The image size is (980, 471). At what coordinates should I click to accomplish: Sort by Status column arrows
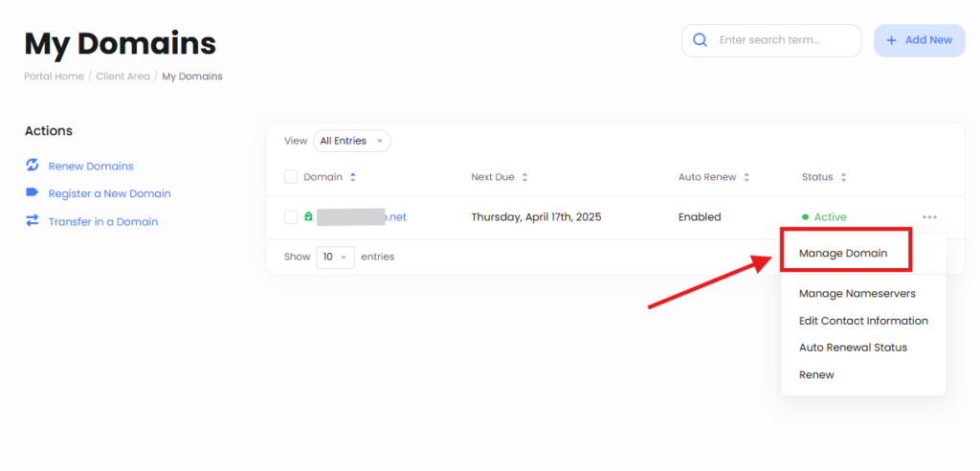pyautogui.click(x=843, y=177)
